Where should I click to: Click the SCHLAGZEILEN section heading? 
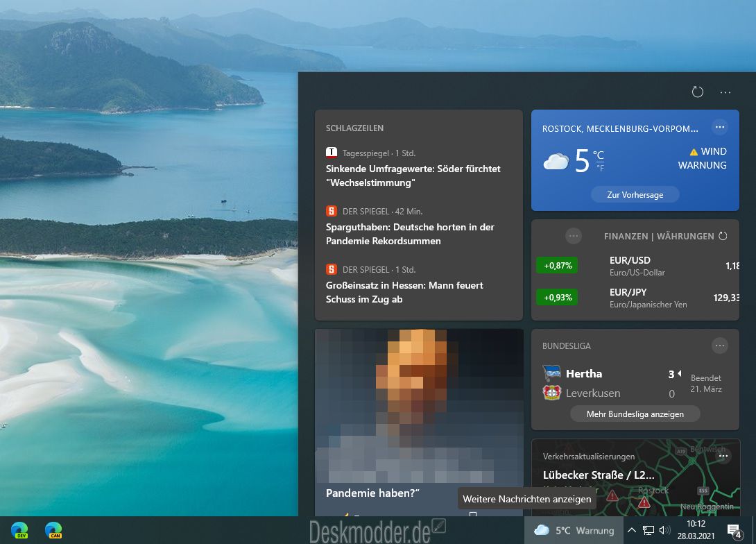355,128
